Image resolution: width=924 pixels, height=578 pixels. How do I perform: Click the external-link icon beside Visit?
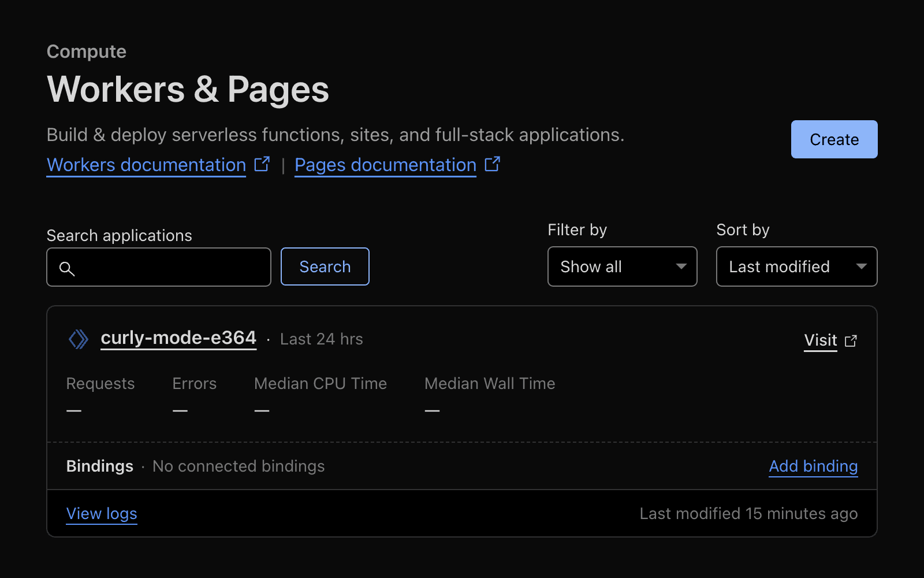coord(851,340)
